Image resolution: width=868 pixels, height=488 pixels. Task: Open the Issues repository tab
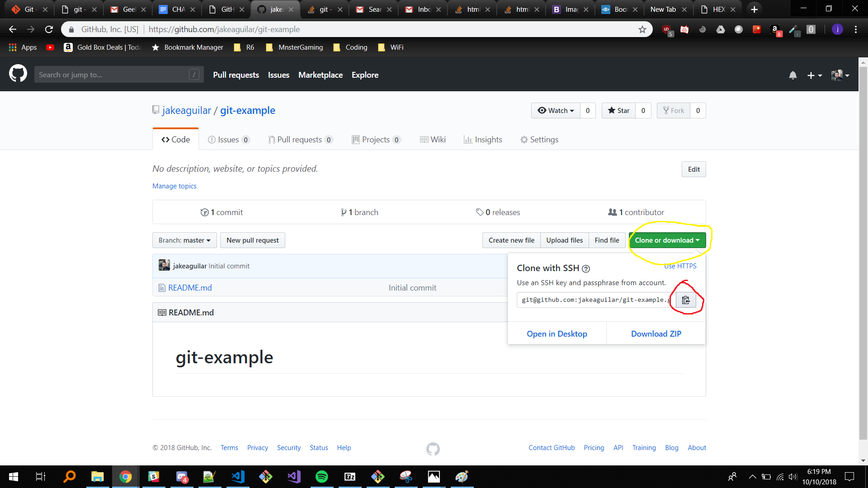(x=228, y=140)
